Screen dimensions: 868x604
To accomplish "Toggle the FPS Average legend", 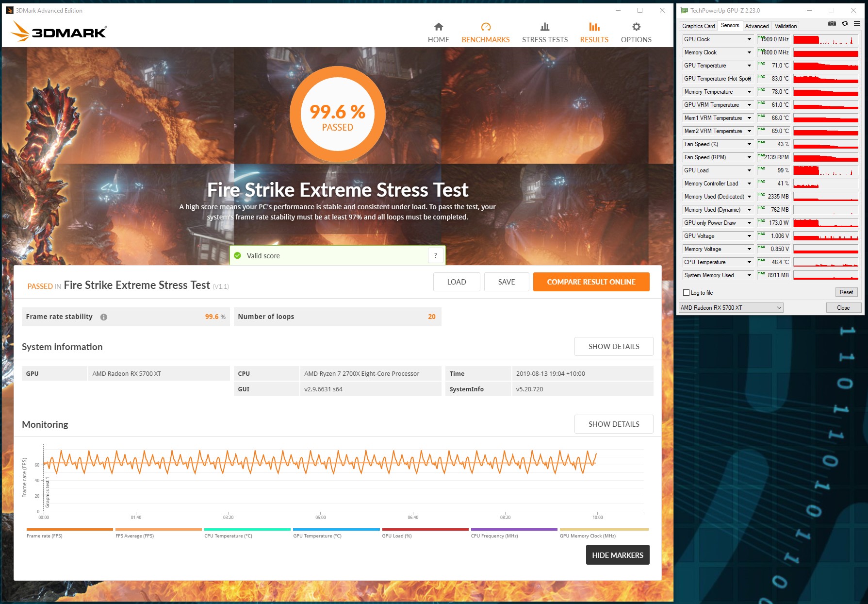I will (x=159, y=533).
